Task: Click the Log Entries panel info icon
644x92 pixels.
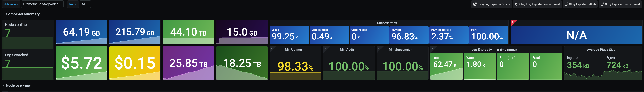Action: click(432, 48)
